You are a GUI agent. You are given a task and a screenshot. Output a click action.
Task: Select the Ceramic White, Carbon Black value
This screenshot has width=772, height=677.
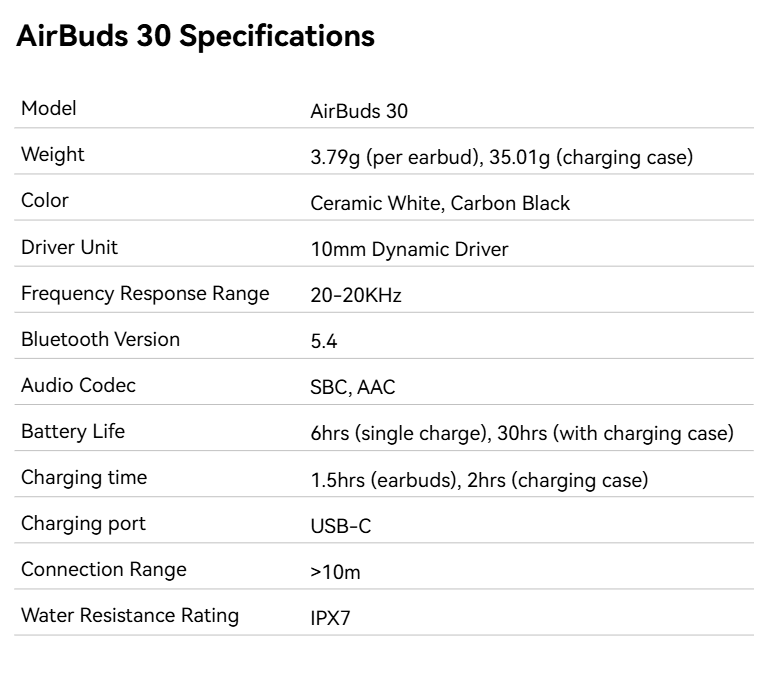[440, 204]
